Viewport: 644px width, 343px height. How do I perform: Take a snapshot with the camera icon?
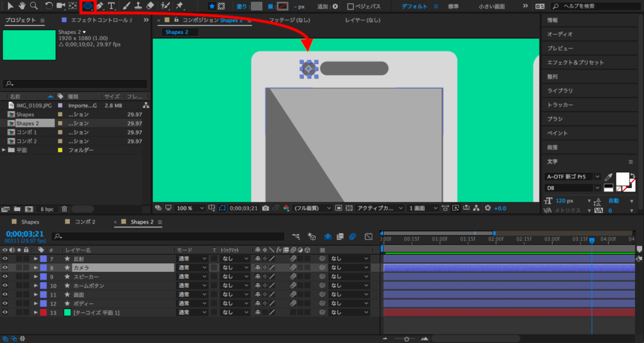coord(266,208)
